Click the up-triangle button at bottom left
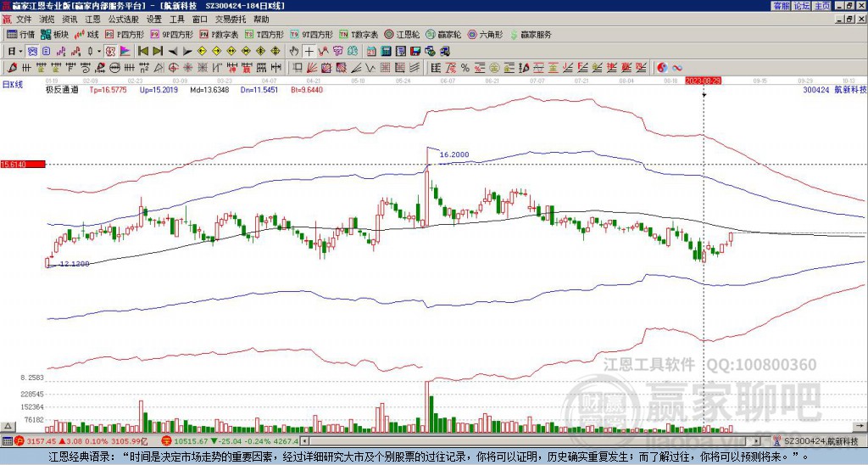The width and height of the screenshot is (868, 465). (8, 426)
